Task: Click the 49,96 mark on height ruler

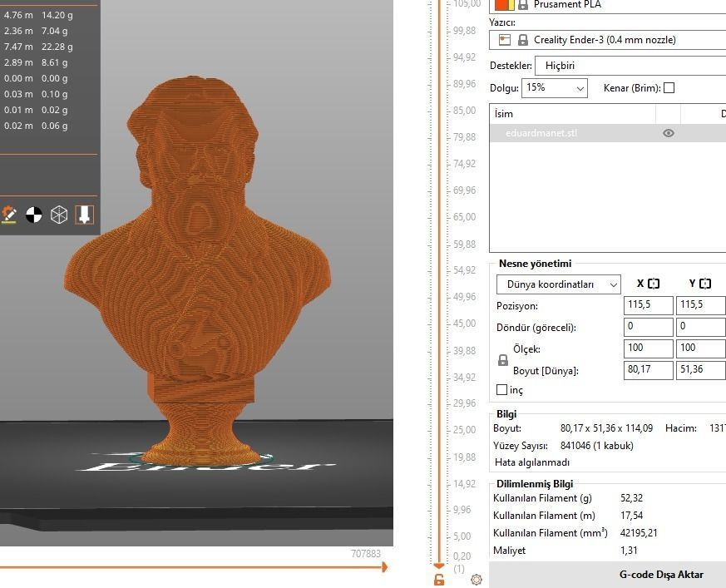Action: click(x=464, y=297)
